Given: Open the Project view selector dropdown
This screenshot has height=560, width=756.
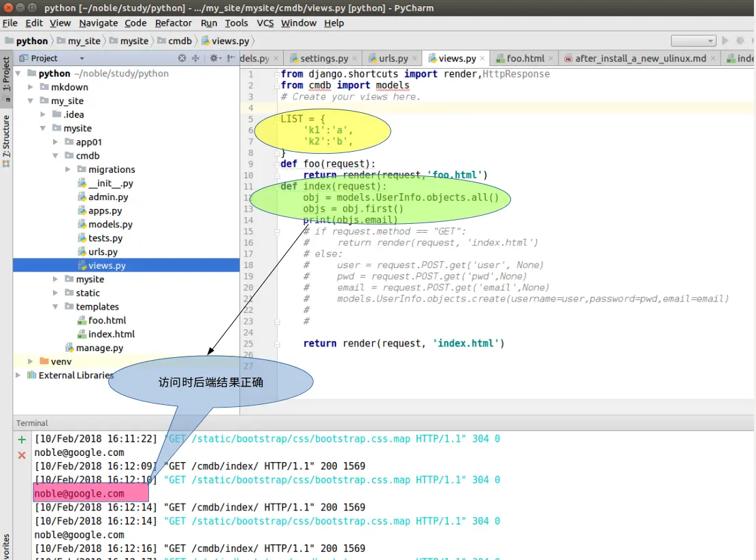Looking at the screenshot, I should coord(82,59).
